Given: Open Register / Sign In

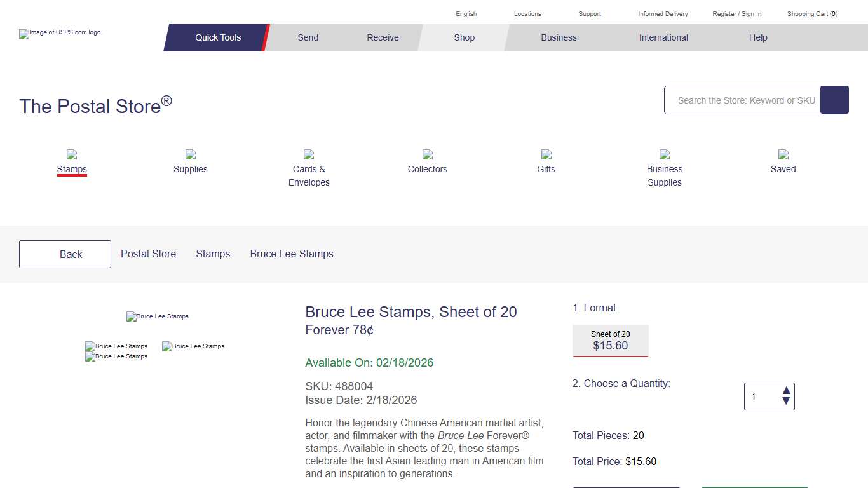Looking at the screenshot, I should [x=736, y=13].
